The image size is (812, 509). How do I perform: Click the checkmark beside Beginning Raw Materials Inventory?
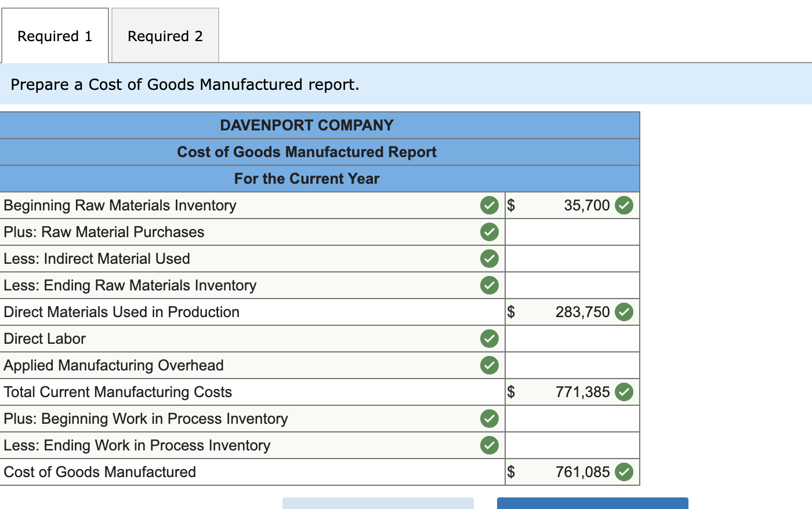coord(490,205)
